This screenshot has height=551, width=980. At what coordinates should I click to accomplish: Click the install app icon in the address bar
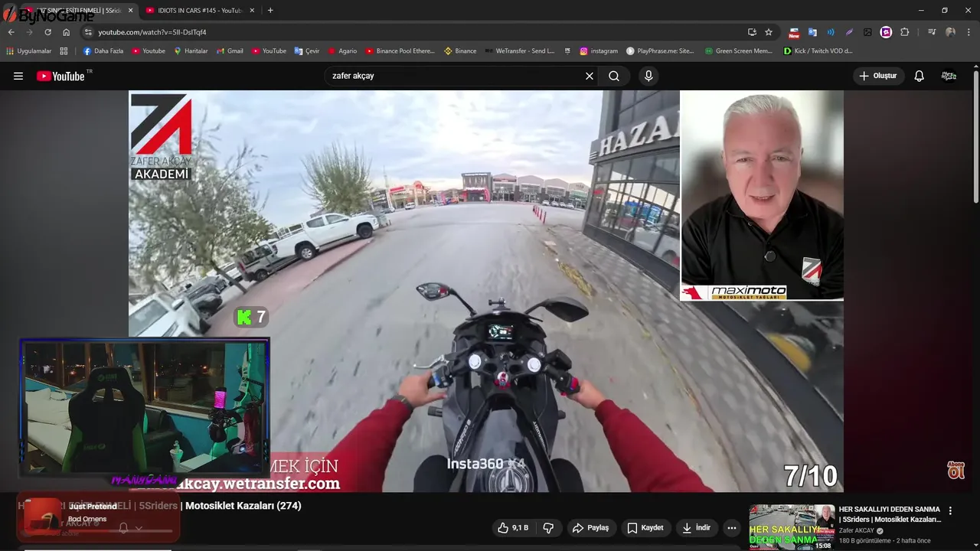pos(752,32)
